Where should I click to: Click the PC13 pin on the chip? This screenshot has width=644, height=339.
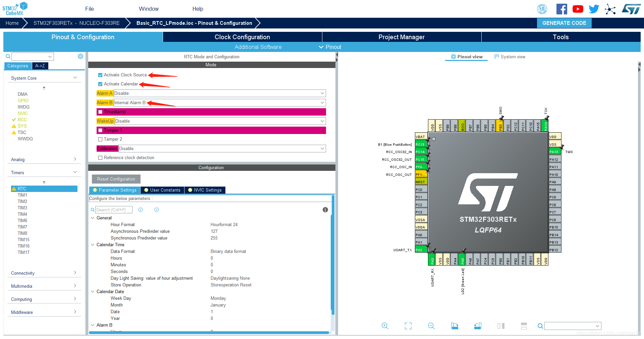pos(421,144)
